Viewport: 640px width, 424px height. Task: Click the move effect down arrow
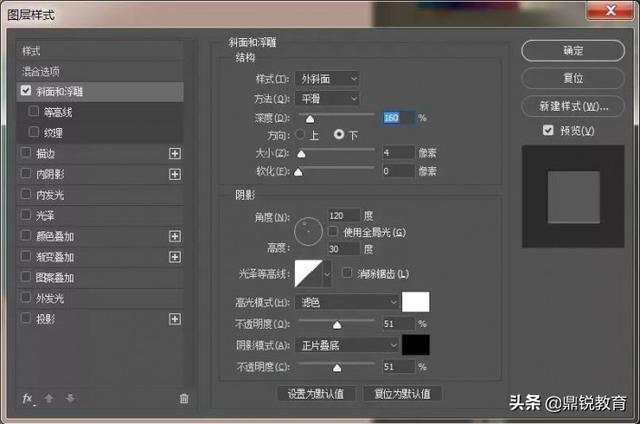[70, 398]
